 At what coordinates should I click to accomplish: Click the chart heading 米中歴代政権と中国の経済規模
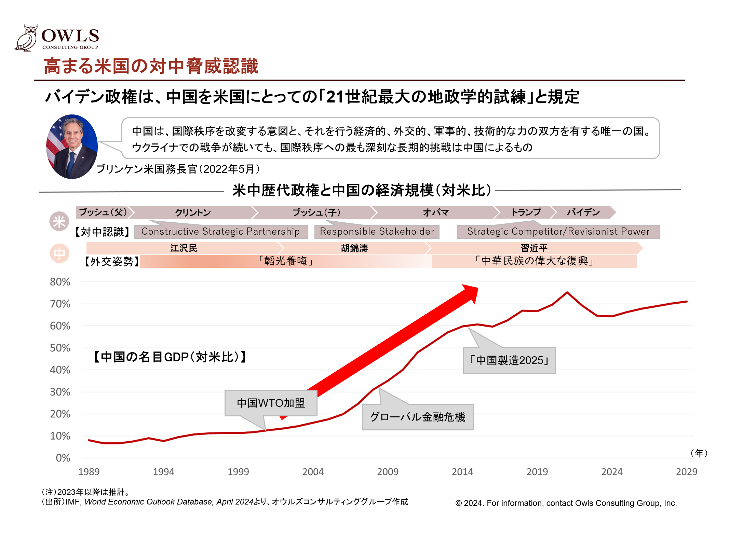click(362, 190)
